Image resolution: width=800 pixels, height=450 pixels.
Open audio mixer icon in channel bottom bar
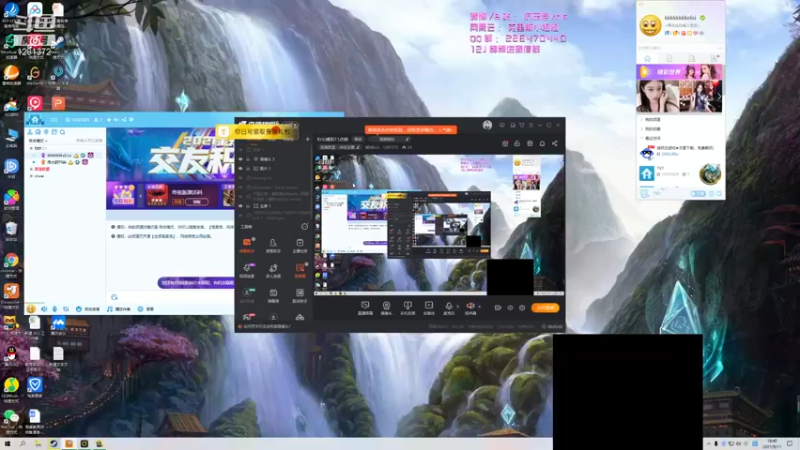pyautogui.click(x=66, y=309)
